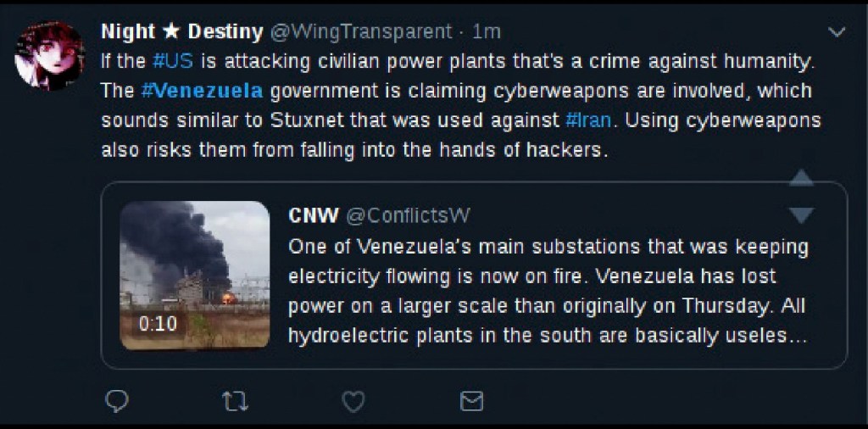Click the main tweet text mentioning Stuxnet
The width and height of the screenshot is (868, 429).
[460, 106]
